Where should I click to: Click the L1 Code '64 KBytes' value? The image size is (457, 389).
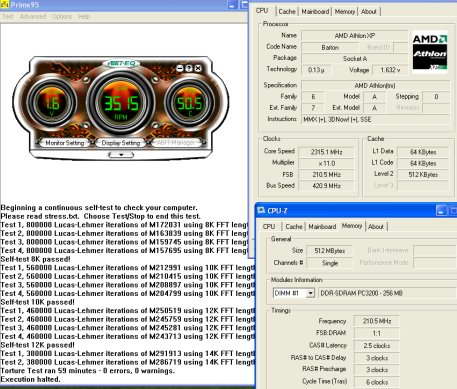[x=423, y=163]
